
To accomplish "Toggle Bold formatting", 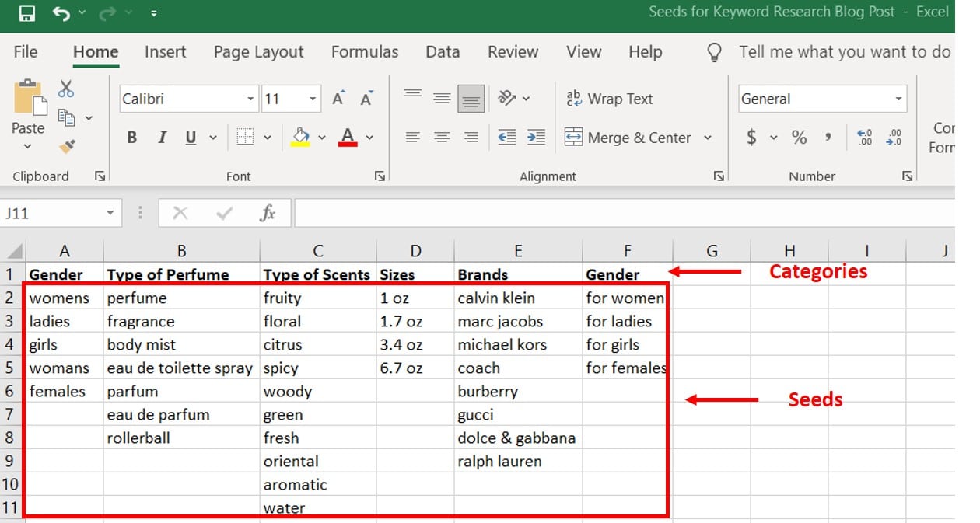I will (132, 138).
